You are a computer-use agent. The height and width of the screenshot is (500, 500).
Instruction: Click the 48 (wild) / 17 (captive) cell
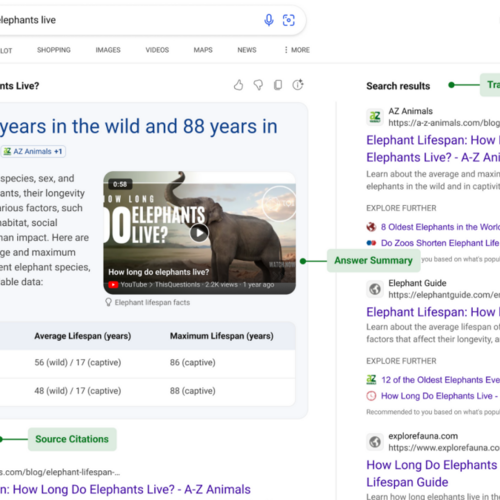tap(78, 391)
